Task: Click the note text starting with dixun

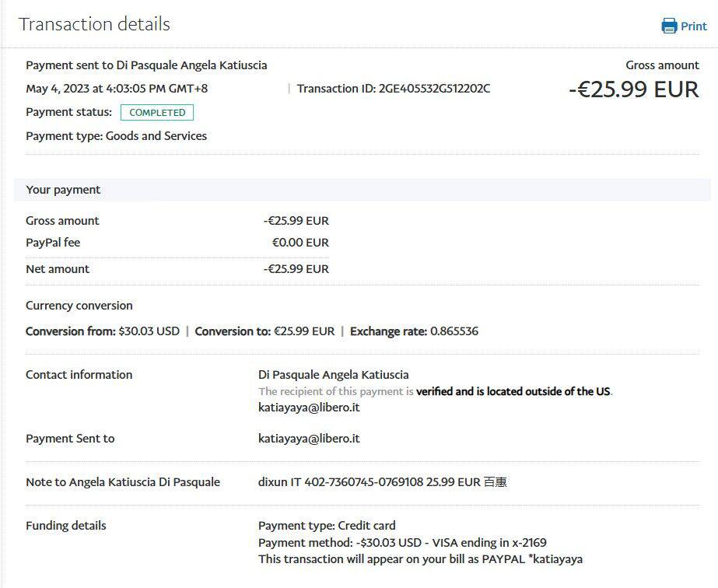Action: click(x=382, y=482)
